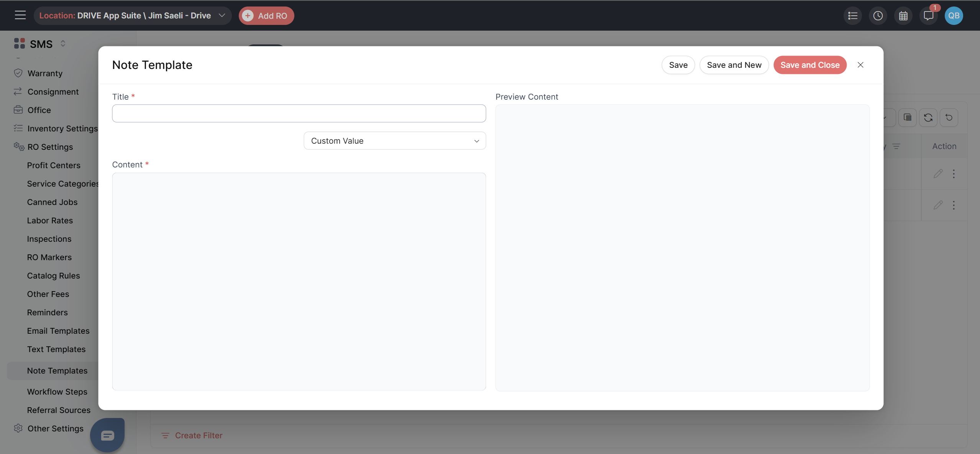Open Email Templates in sidebar
Image resolution: width=980 pixels, height=454 pixels.
point(58,331)
